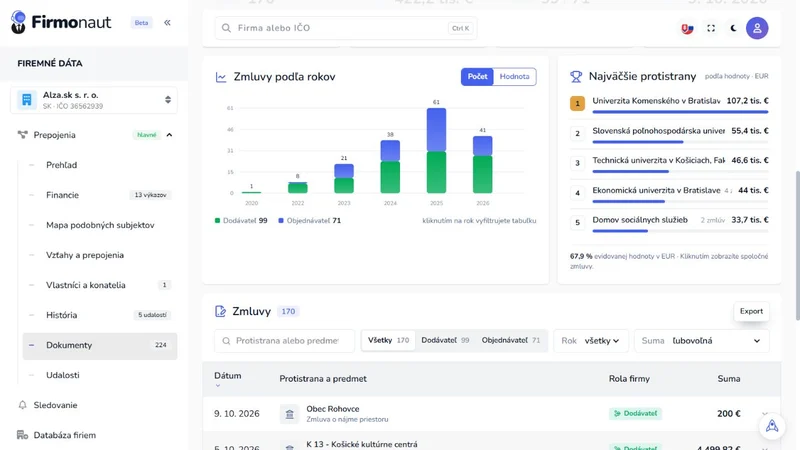The height and width of the screenshot is (450, 800).
Task: Click the Najväčšie protistrany trophy icon
Action: click(x=576, y=77)
